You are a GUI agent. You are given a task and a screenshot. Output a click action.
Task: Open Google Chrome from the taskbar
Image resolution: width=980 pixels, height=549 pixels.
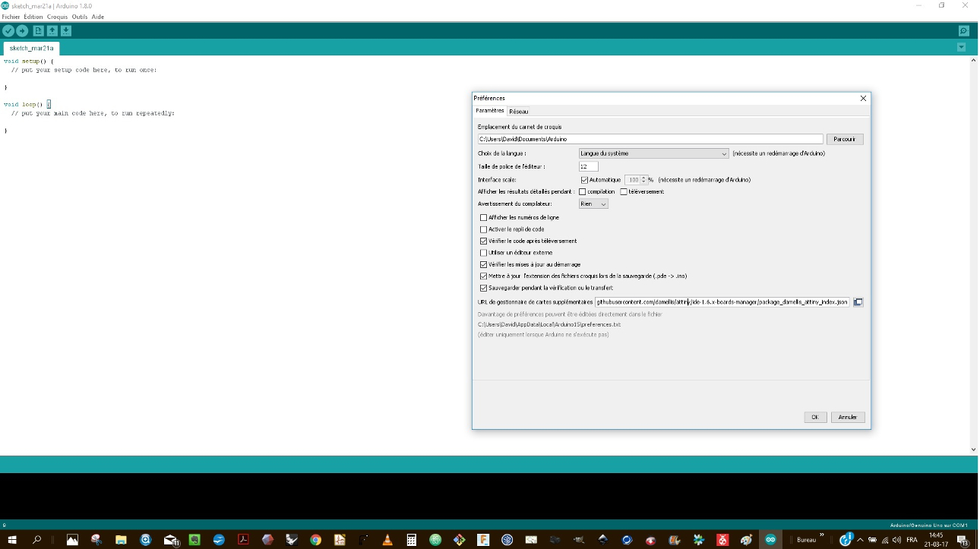coord(315,540)
